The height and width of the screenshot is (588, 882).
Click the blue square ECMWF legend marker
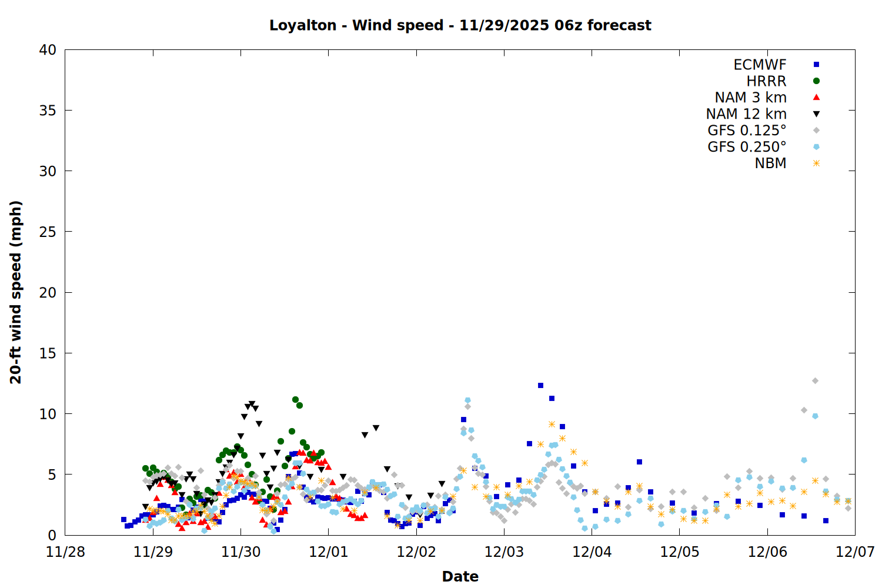click(x=816, y=65)
